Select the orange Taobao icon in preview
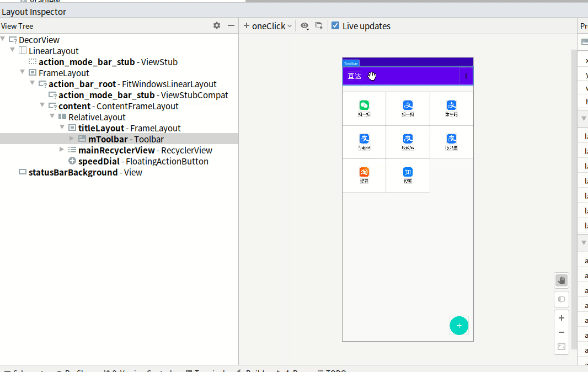Image resolution: width=588 pixels, height=372 pixels. [364, 172]
